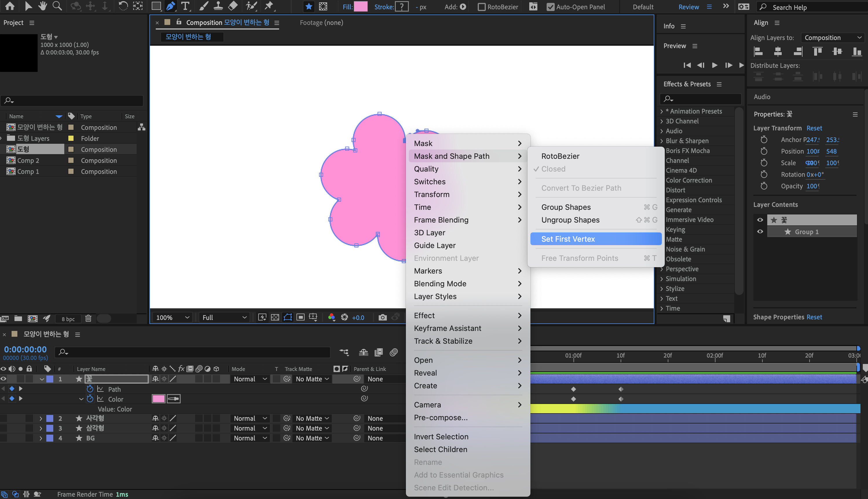Click the new folder icon in Project panel
Viewport: 868px width, 499px height.
click(18, 318)
